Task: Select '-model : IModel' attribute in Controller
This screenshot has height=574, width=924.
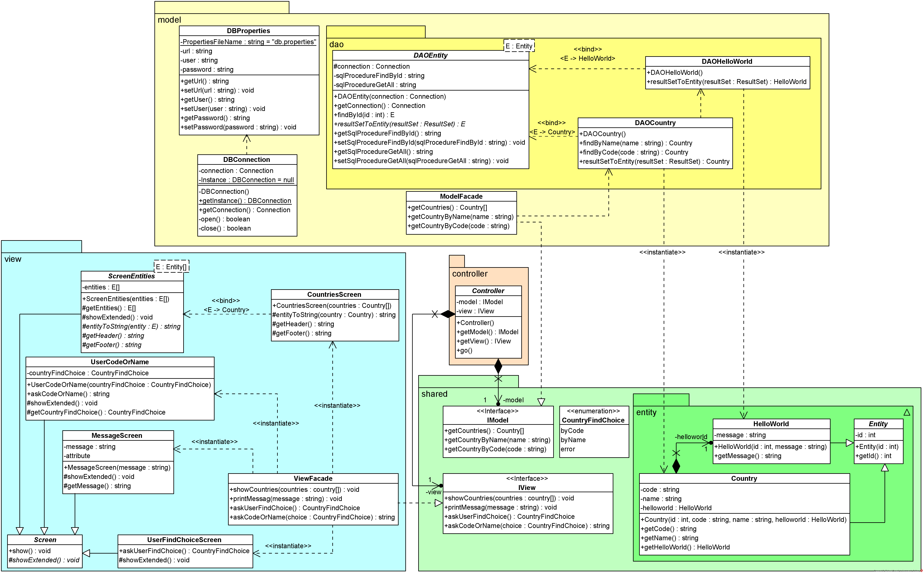Action: [479, 302]
